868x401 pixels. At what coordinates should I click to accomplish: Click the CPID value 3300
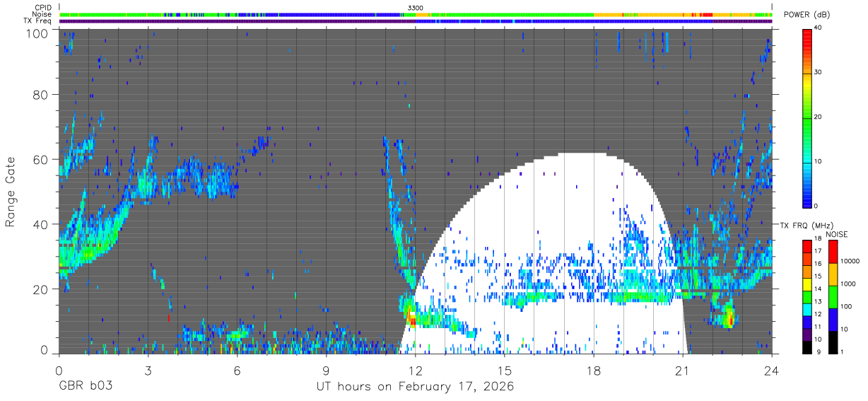[416, 7]
